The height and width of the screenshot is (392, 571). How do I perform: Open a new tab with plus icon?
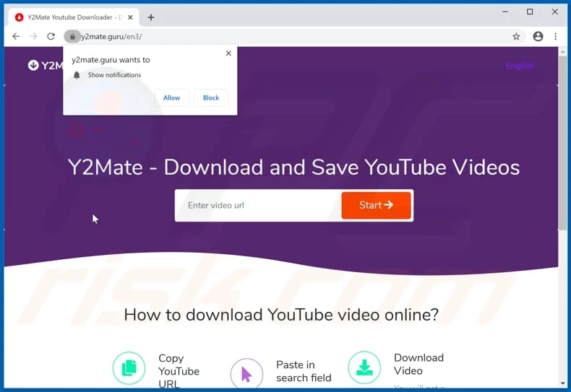click(151, 17)
